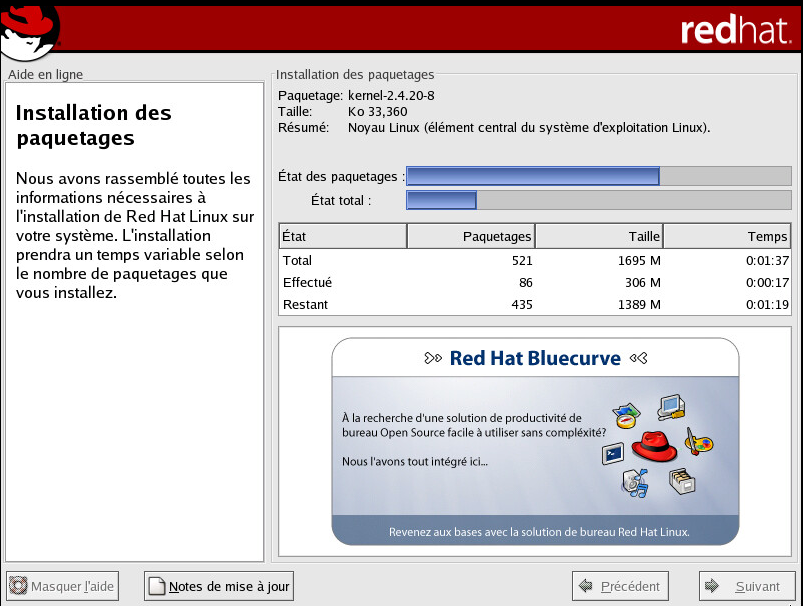
Task: Click the Red Hat shadowman logo at top left
Action: point(30,30)
